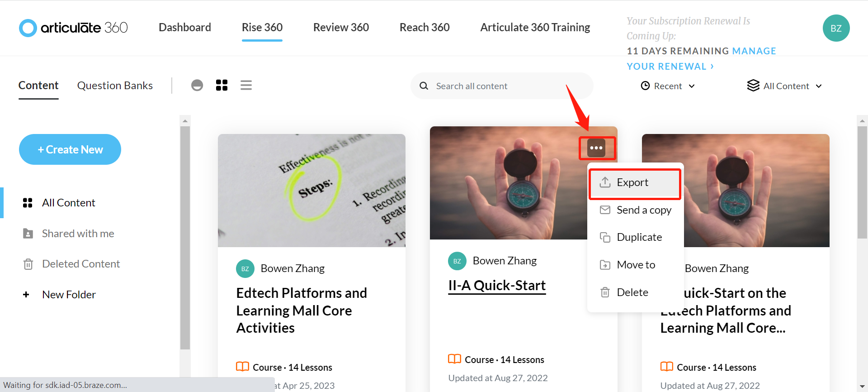868x392 pixels.
Task: Switch to list view icon
Action: [x=246, y=85]
